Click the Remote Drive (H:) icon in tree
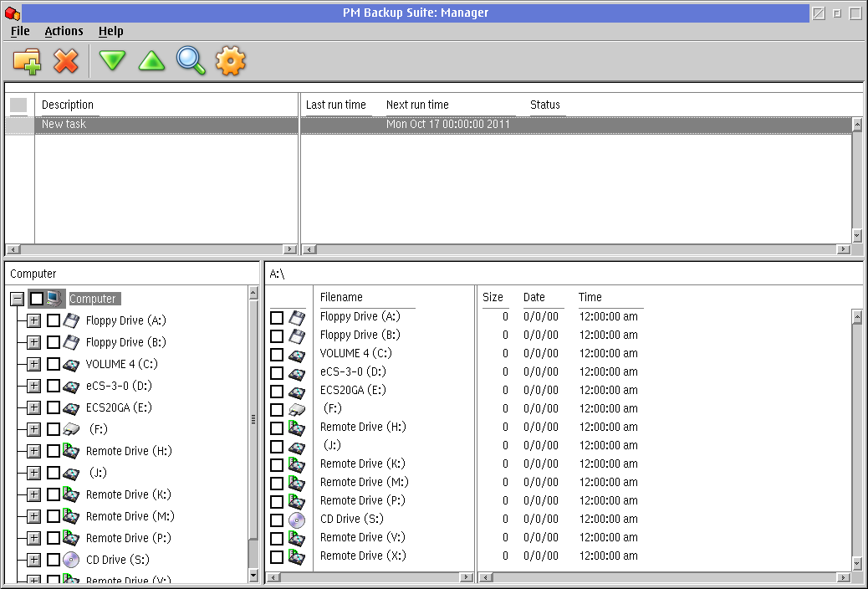The height and width of the screenshot is (589, 868). pos(71,450)
